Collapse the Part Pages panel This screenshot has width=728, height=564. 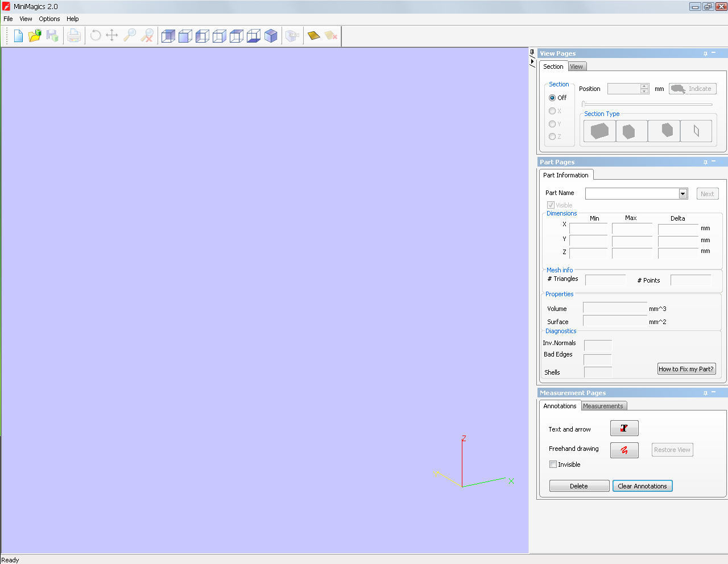pos(714,162)
